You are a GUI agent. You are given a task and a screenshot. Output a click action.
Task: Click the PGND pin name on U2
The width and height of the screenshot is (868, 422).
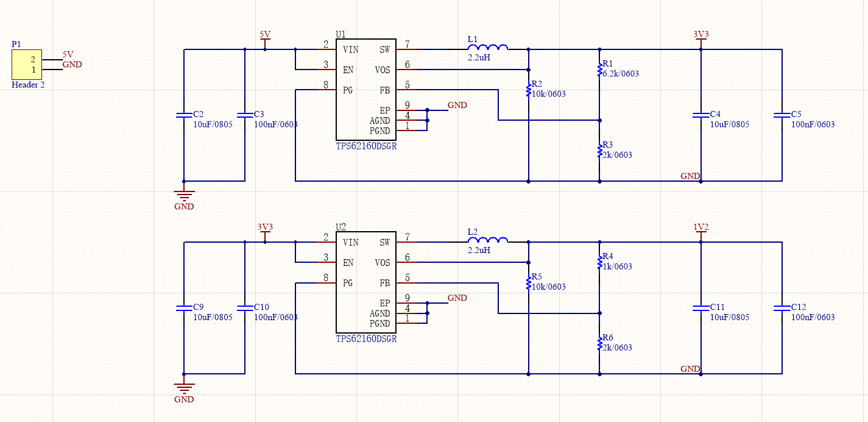(380, 323)
